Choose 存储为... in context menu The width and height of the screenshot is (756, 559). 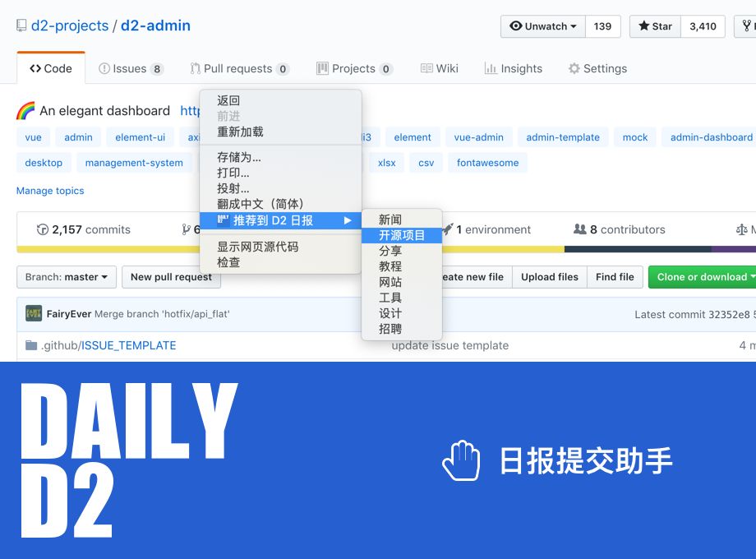click(x=280, y=157)
